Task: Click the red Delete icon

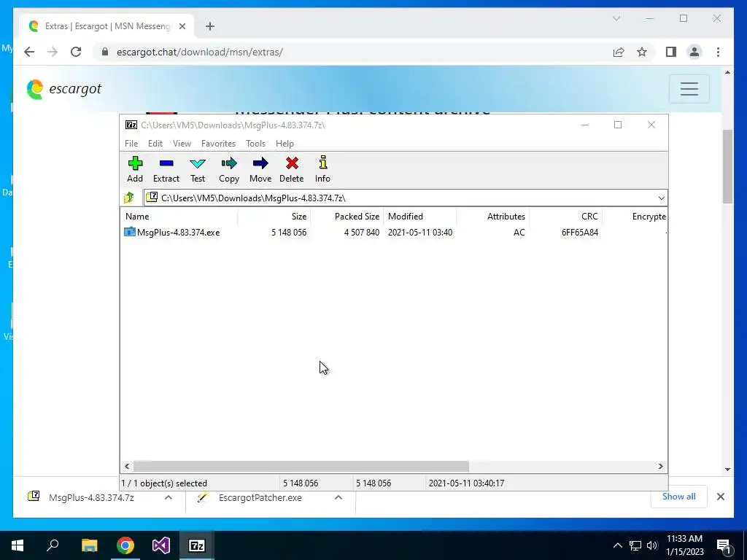Action: click(x=292, y=163)
